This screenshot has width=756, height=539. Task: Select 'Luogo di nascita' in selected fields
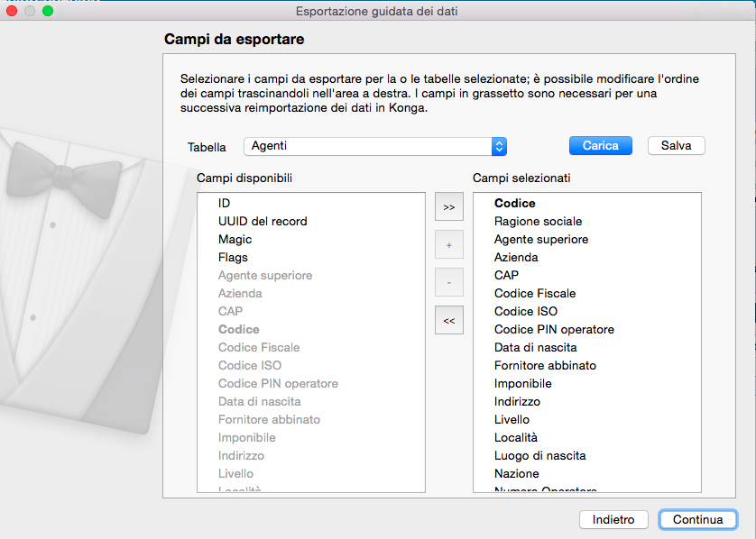pyautogui.click(x=539, y=456)
